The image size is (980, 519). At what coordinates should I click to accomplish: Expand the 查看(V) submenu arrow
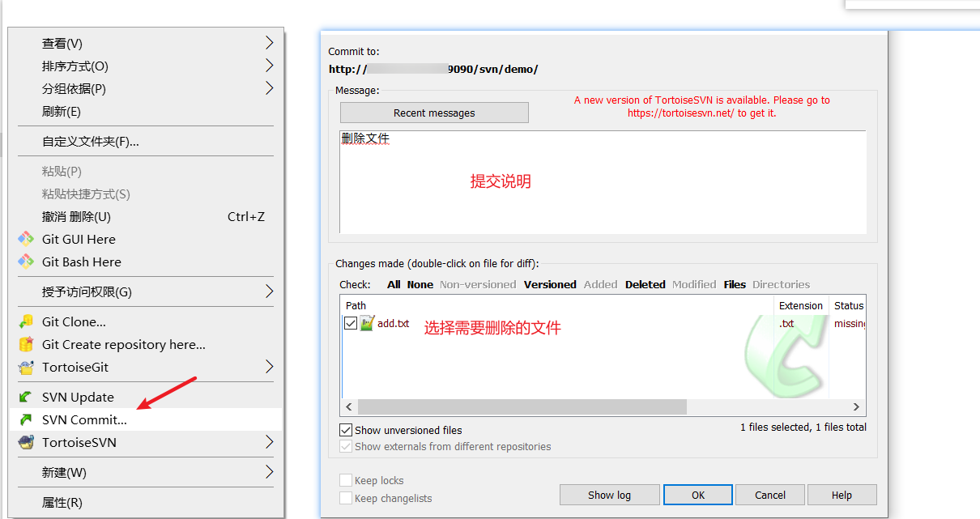tap(270, 42)
